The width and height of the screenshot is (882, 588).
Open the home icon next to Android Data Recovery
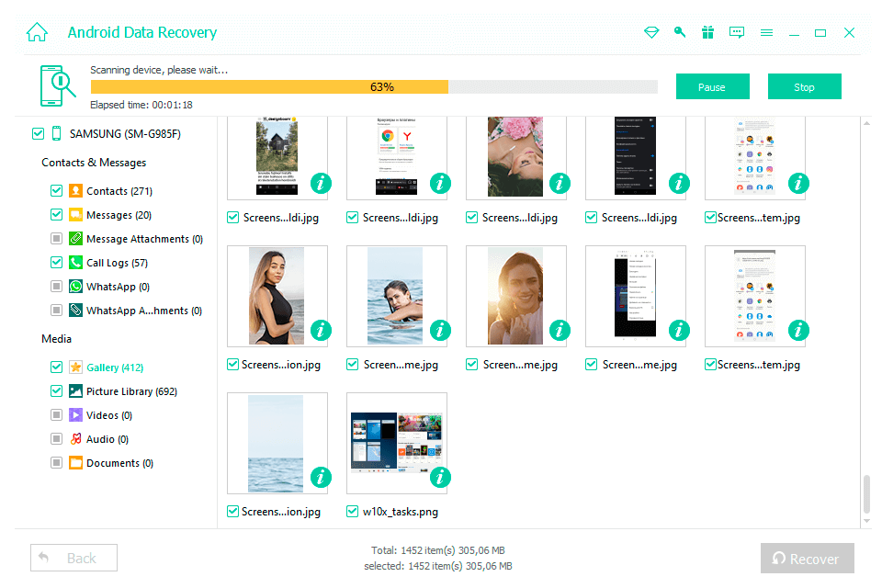coord(36,31)
